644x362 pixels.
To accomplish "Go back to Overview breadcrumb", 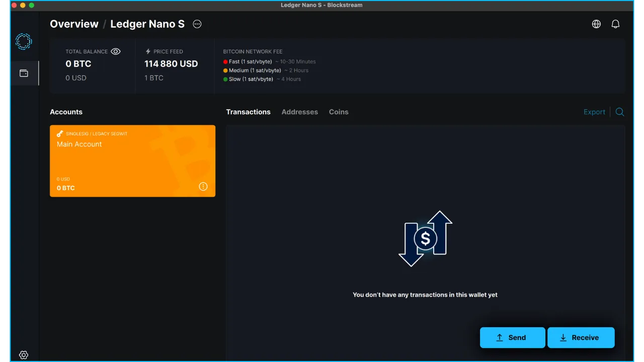I will click(x=74, y=24).
